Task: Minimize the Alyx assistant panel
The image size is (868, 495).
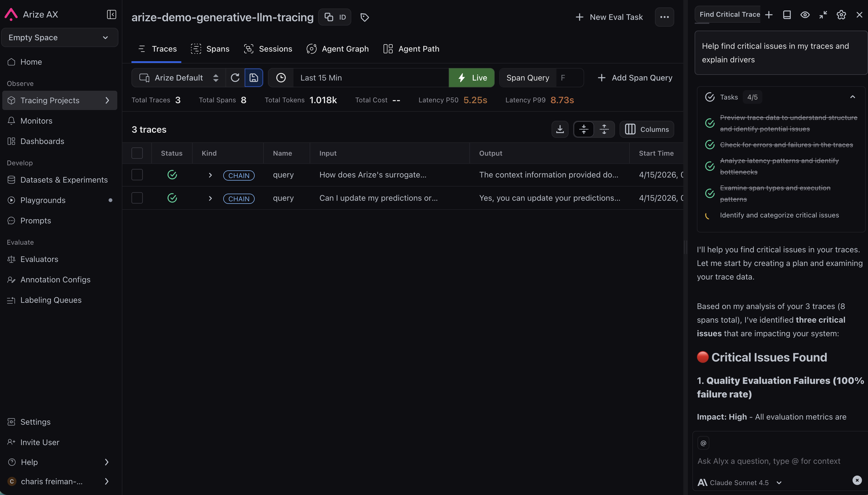Action: [823, 15]
